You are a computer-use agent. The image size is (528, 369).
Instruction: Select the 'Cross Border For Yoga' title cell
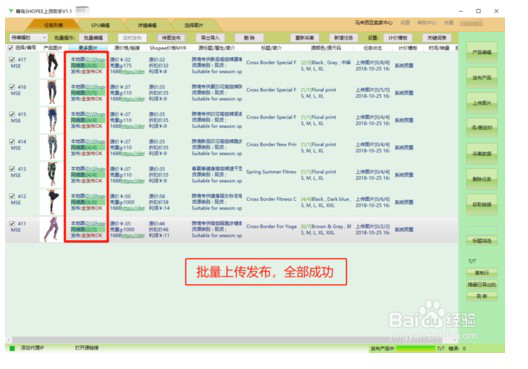click(x=271, y=226)
